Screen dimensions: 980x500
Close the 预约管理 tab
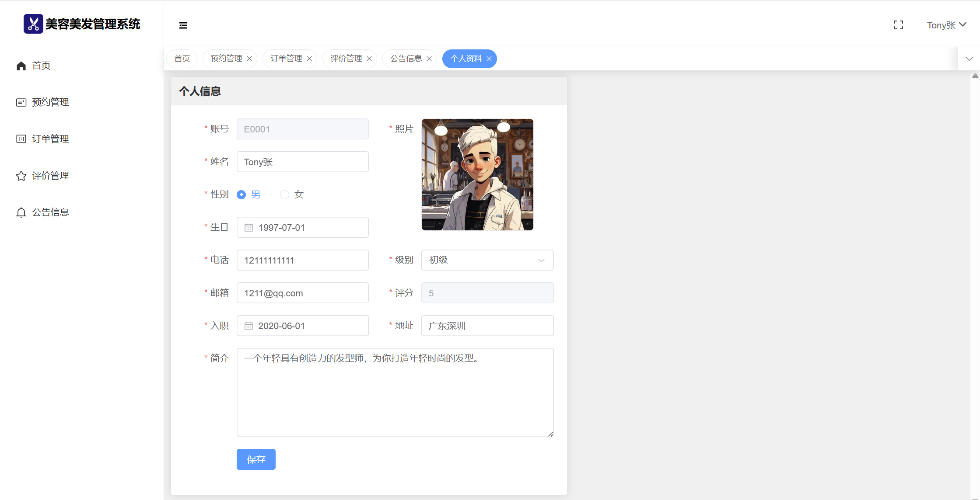249,59
